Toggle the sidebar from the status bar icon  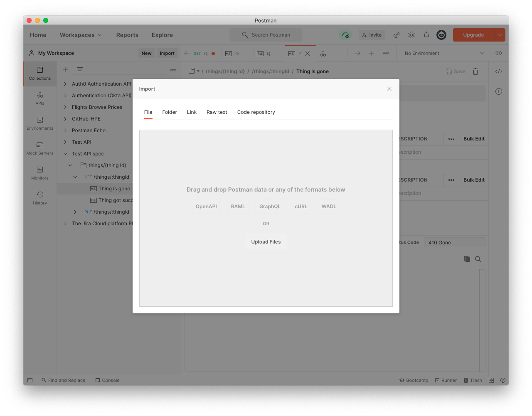(x=30, y=380)
